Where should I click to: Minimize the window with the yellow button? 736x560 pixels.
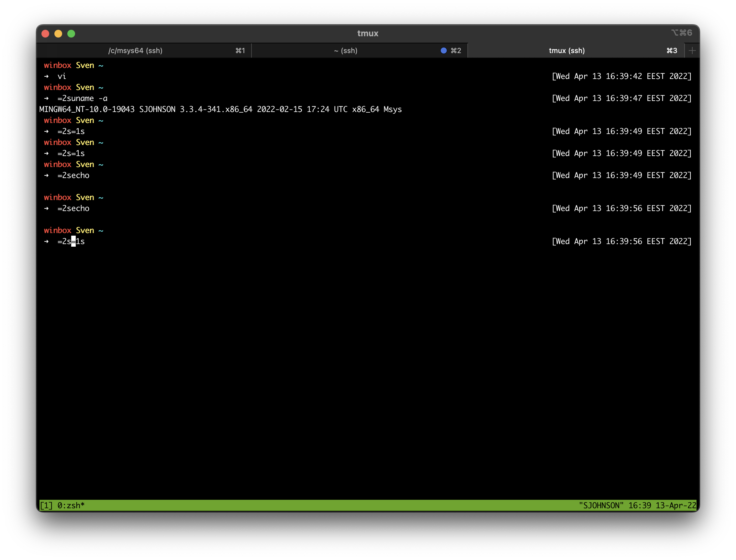pyautogui.click(x=58, y=34)
